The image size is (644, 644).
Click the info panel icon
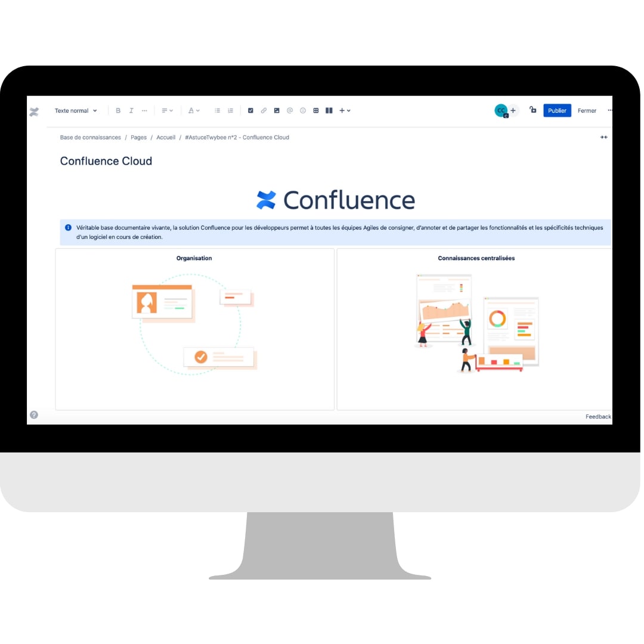68,228
